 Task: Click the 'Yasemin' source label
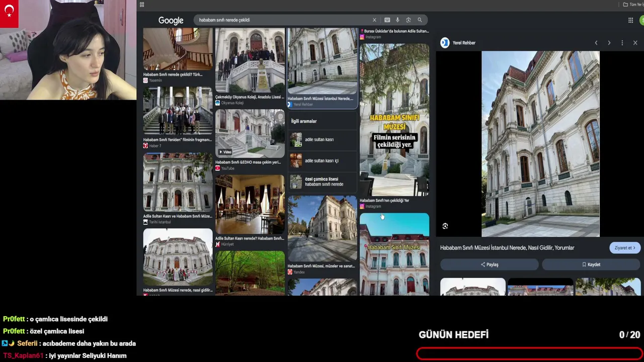(155, 80)
